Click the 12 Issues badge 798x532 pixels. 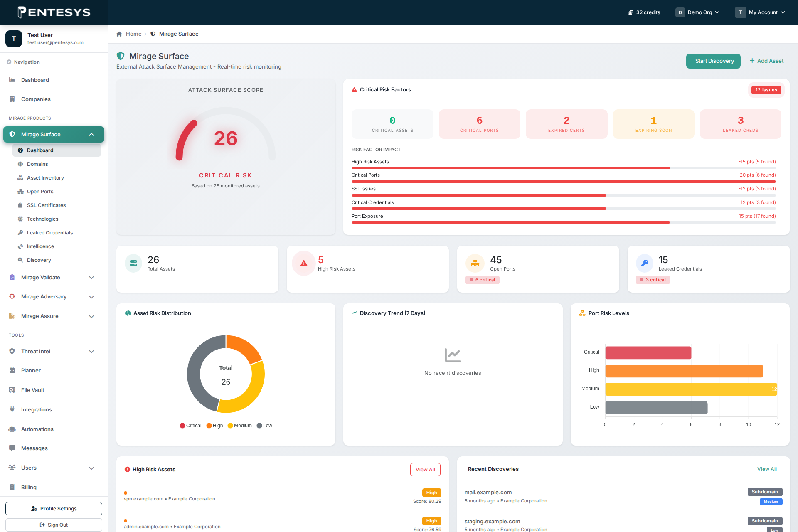point(766,90)
